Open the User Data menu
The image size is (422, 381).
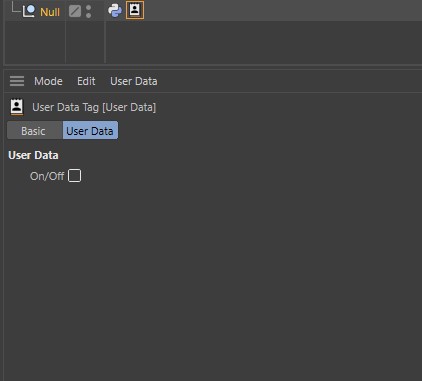[x=134, y=81]
